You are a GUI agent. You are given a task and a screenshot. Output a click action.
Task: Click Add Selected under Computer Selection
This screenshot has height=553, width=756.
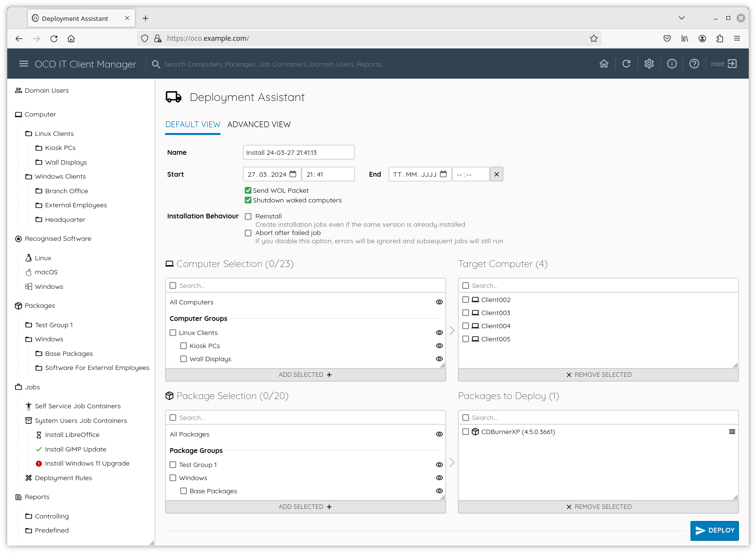[x=305, y=375]
